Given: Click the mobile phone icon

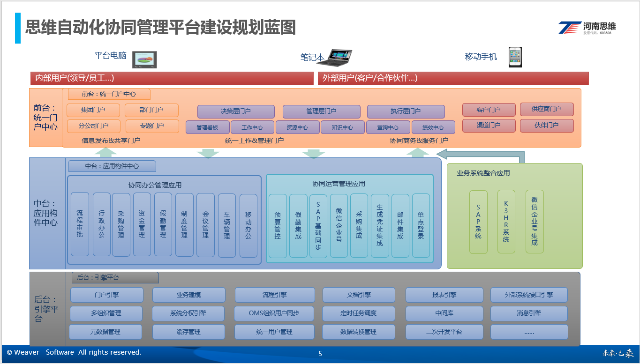Looking at the screenshot, I should pyautogui.click(x=515, y=57).
